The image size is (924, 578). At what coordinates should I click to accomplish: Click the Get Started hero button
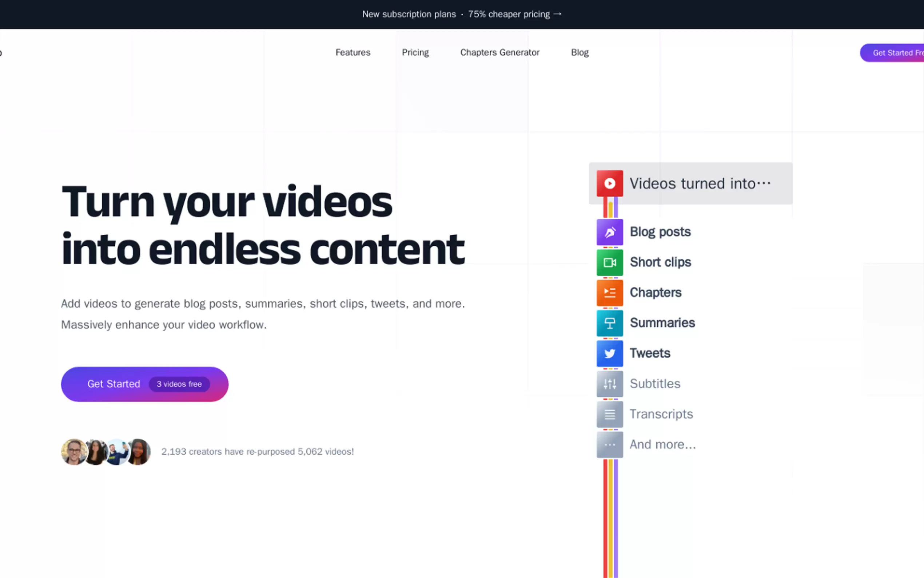pyautogui.click(x=113, y=384)
